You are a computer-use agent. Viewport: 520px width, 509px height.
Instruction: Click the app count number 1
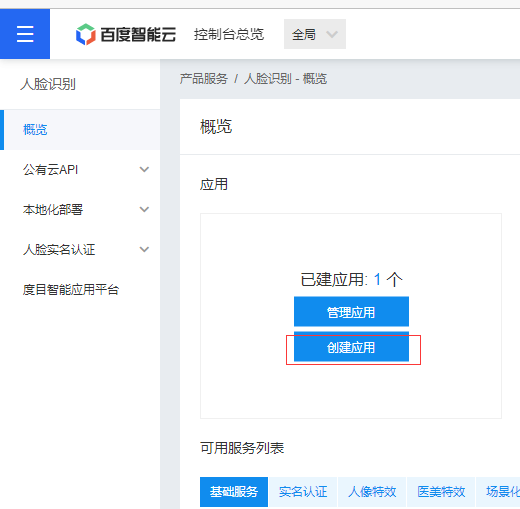click(377, 279)
